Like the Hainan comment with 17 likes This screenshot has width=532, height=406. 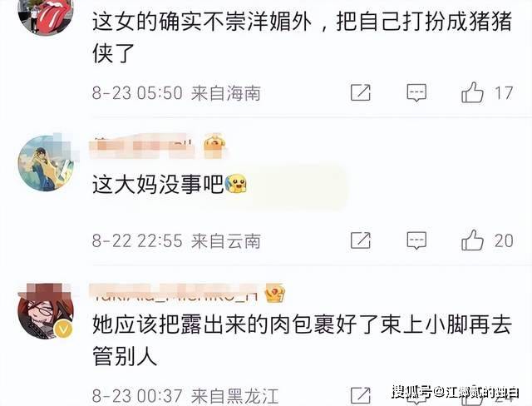coord(472,92)
